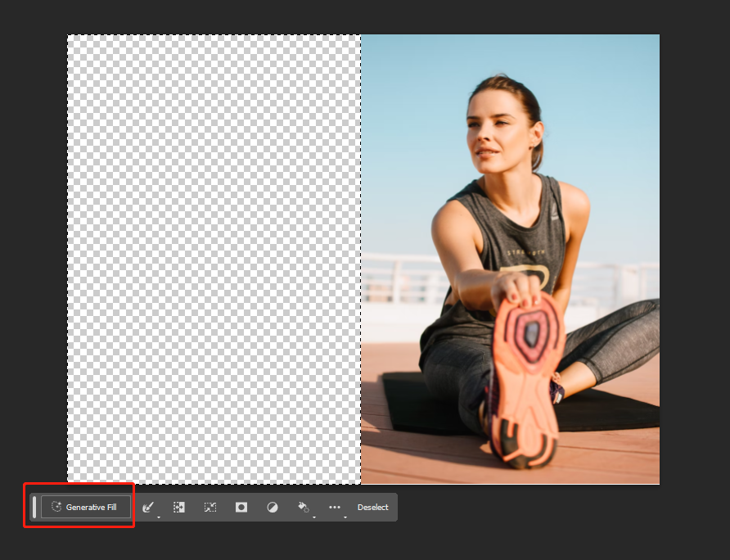Image resolution: width=730 pixels, height=560 pixels.
Task: Click the Invert Selection icon
Action: click(178, 507)
